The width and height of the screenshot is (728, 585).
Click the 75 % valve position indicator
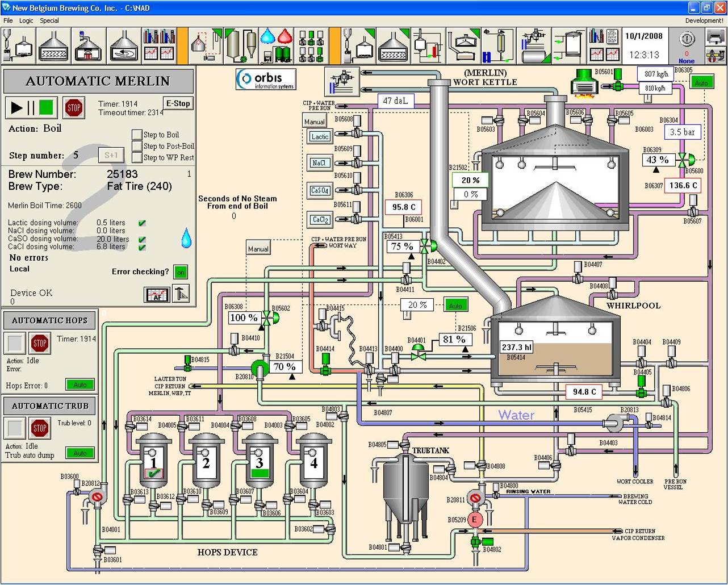pos(402,246)
